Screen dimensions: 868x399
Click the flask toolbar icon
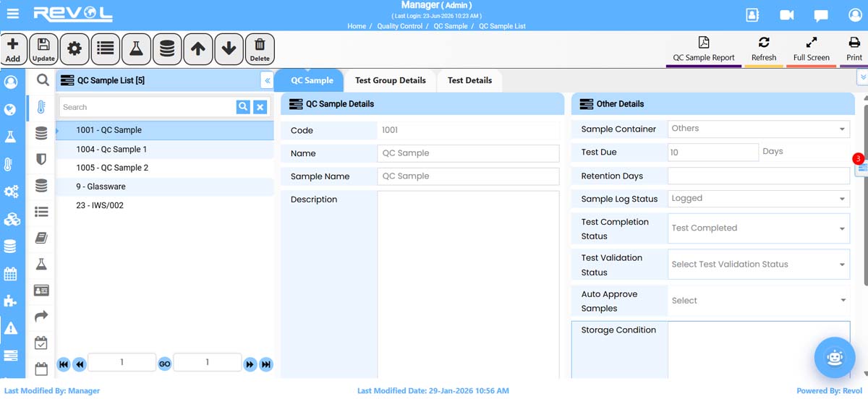[x=136, y=49]
